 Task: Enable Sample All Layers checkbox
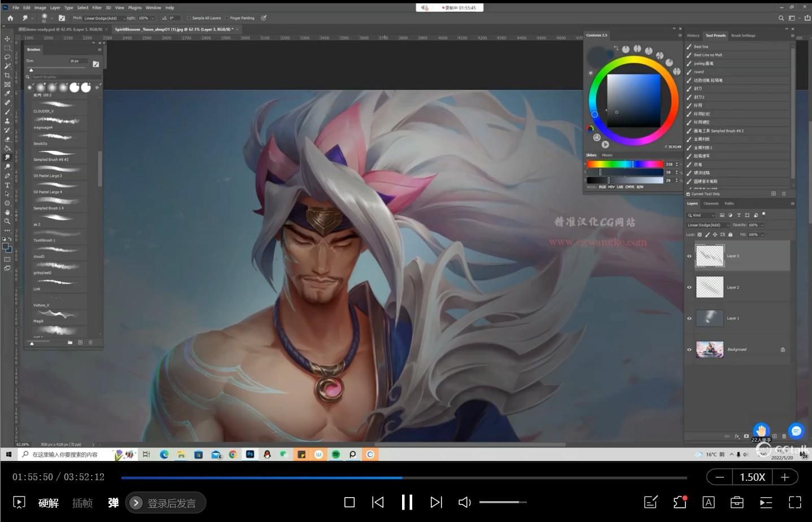[189, 18]
